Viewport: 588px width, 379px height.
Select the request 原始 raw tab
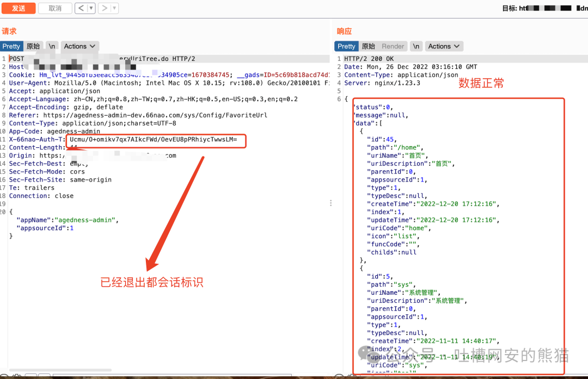click(x=33, y=46)
